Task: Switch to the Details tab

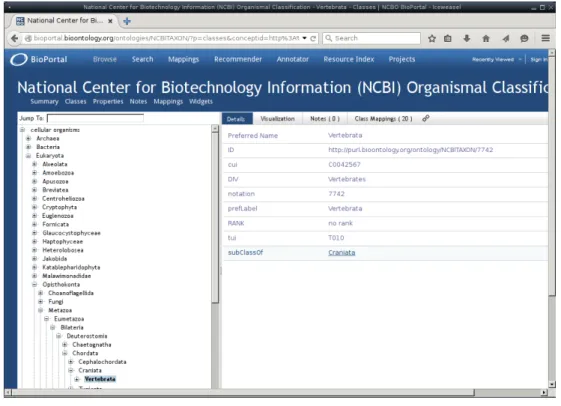Action: (x=237, y=119)
